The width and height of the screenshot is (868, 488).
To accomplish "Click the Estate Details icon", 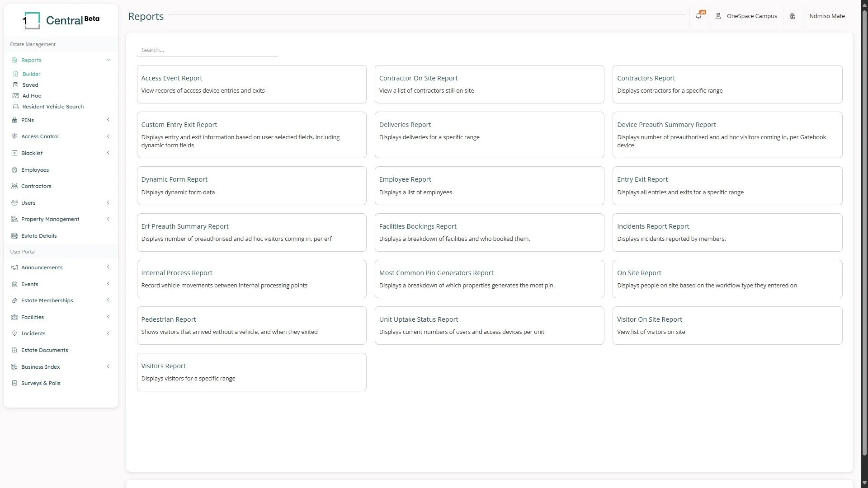I will click(x=14, y=236).
